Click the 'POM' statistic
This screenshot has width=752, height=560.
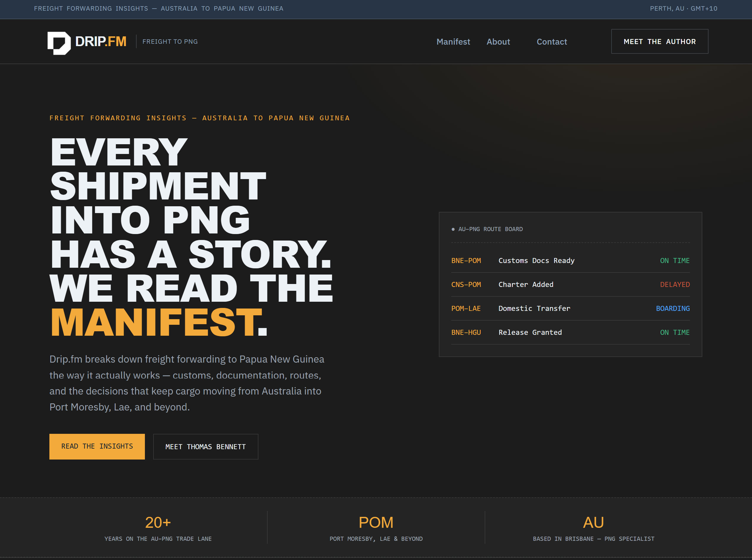[376, 522]
